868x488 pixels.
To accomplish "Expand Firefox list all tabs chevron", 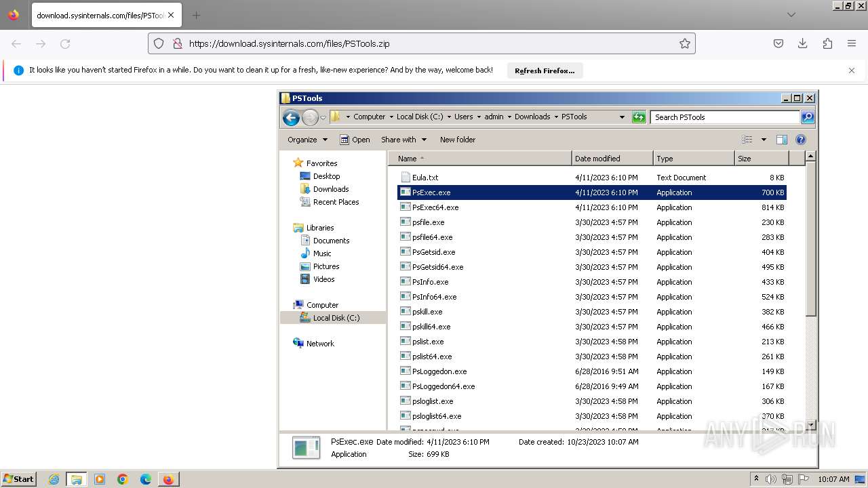I will pyautogui.click(x=791, y=15).
